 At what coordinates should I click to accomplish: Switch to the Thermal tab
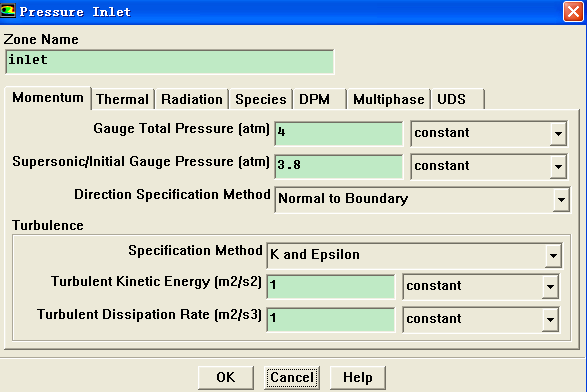tap(123, 99)
